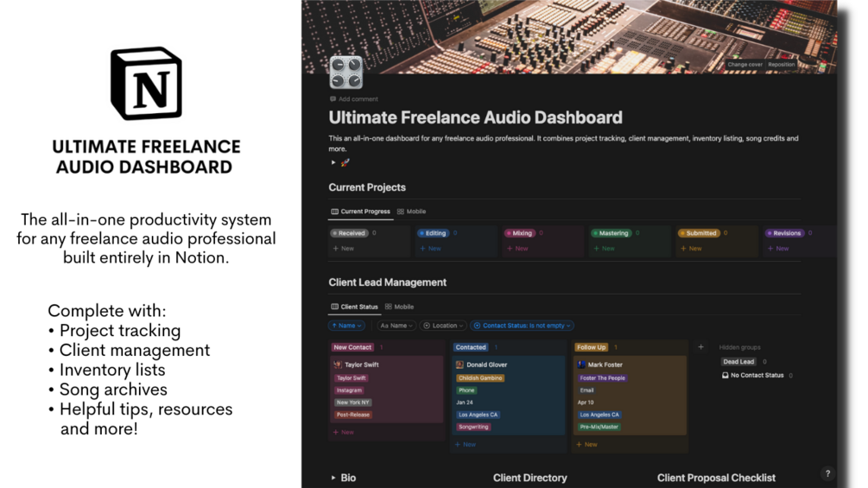Switch to Mobile tab under Current Projects
Screen dimensions: 868x488
(x=411, y=212)
